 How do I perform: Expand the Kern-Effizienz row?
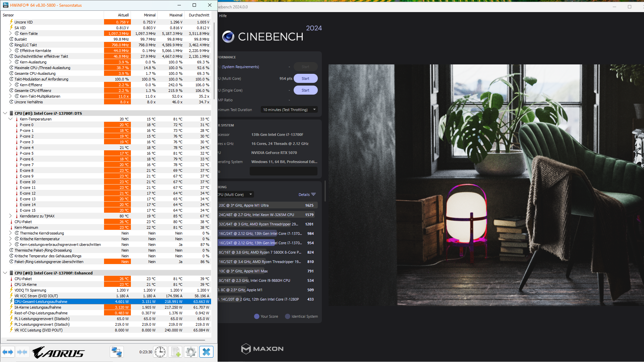coord(10,85)
